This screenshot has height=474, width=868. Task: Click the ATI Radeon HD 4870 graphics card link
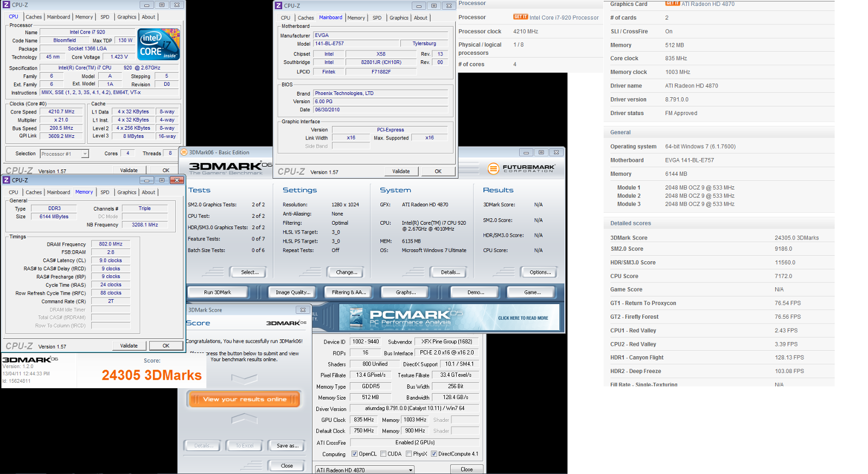coord(708,4)
